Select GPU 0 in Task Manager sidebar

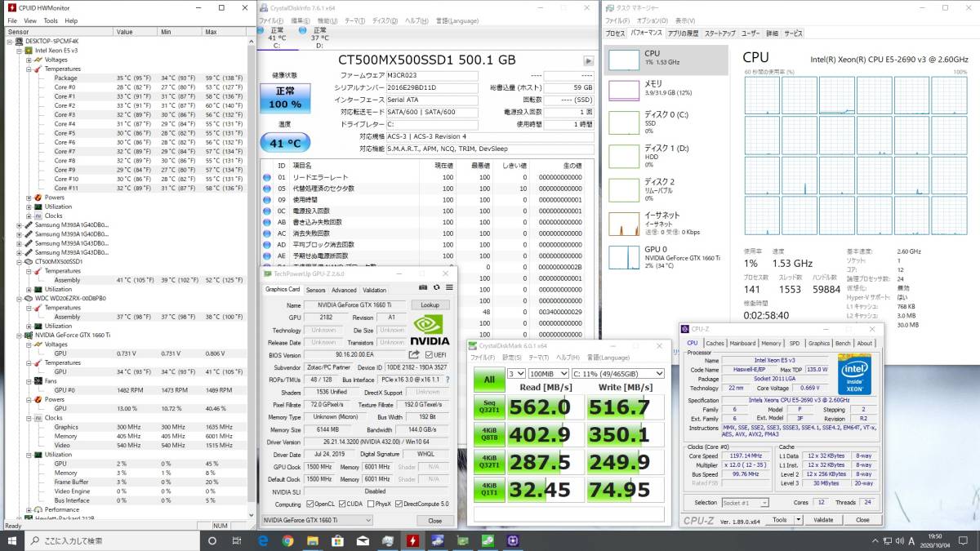(666, 257)
